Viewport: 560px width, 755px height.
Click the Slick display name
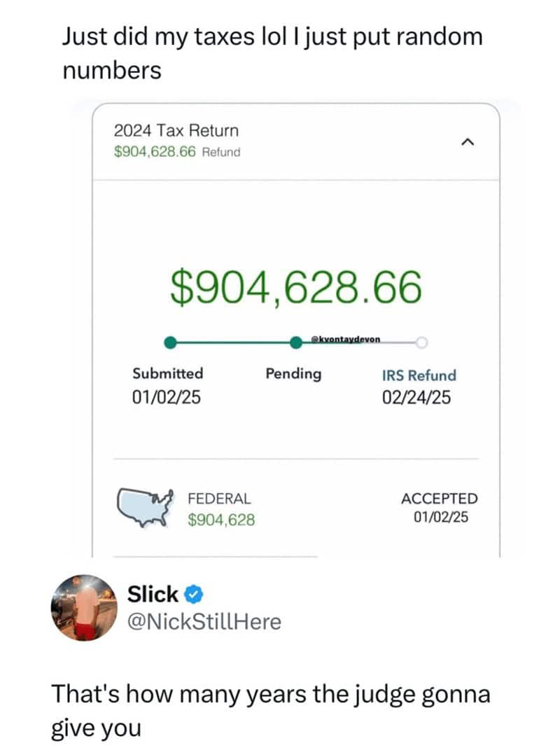coord(153,595)
